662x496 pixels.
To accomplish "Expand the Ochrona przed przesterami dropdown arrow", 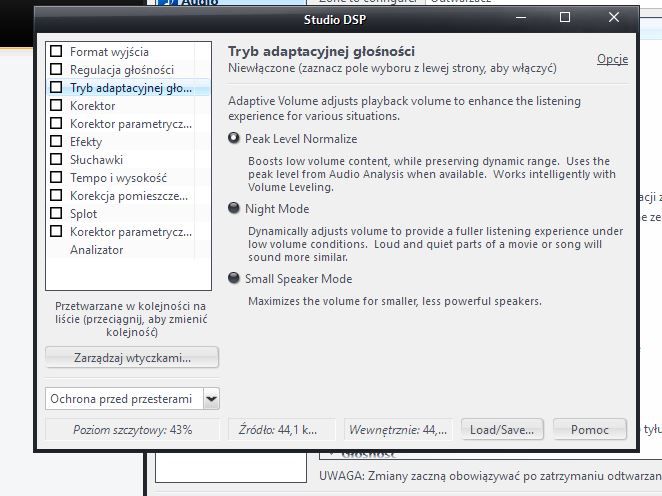I will [211, 399].
